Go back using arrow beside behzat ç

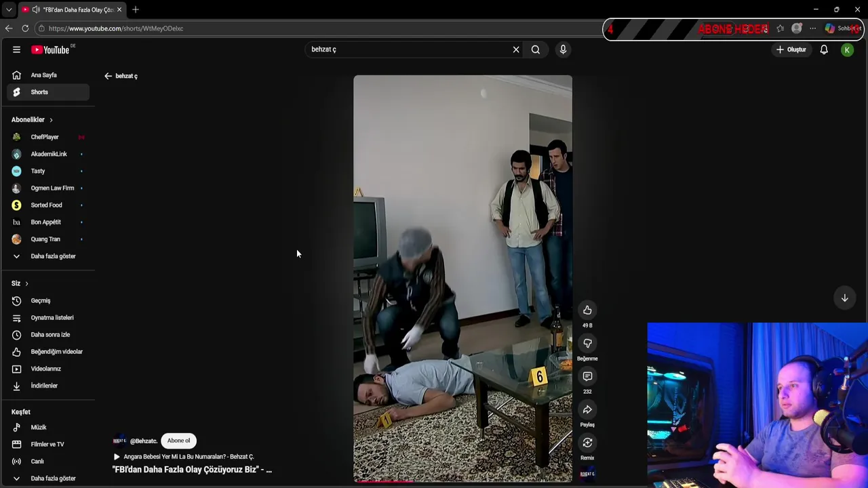108,76
